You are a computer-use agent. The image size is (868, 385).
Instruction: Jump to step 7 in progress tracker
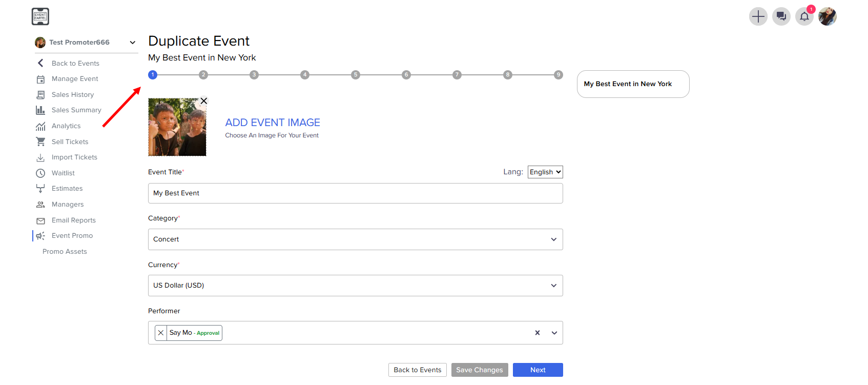(x=457, y=75)
